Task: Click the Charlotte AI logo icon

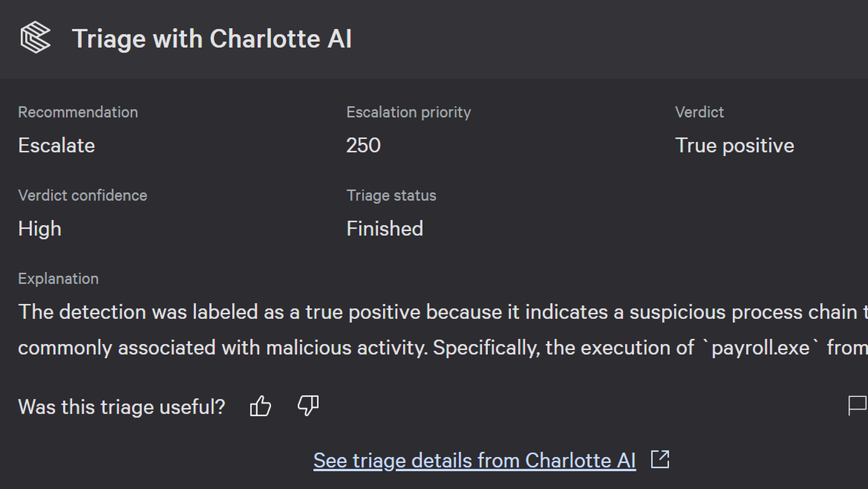Action: [35, 38]
